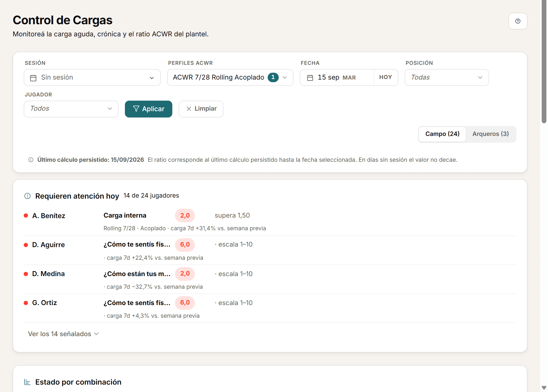Viewport: 548px width, 392px height.
Task: Apply filters with the Aplicar button
Action: 149,109
